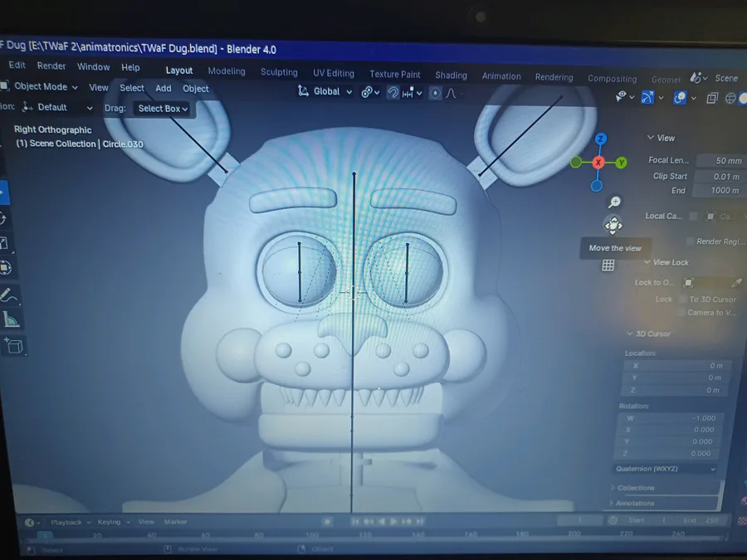The height and width of the screenshot is (560, 747).
Task: Toggle the Snap magnet icon
Action: (393, 92)
